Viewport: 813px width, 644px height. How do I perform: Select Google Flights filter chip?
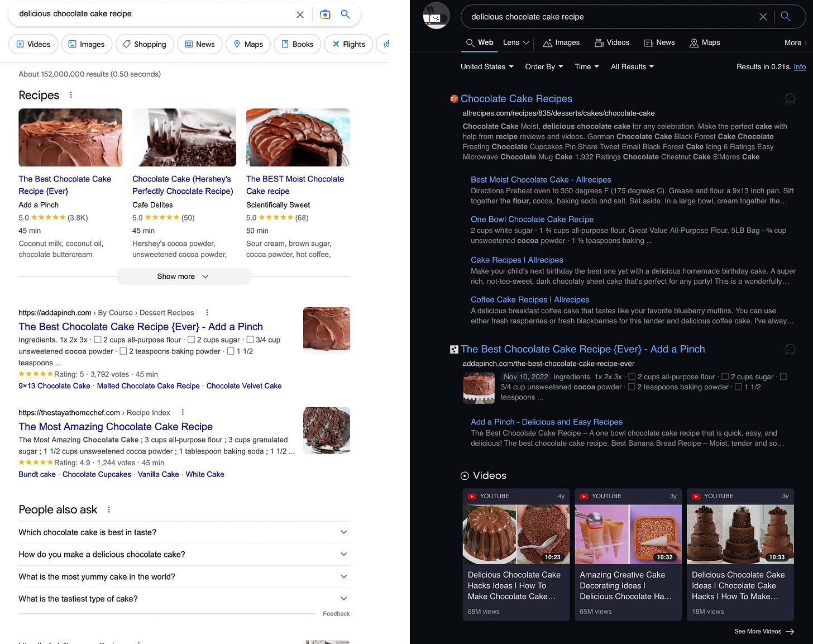[348, 44]
